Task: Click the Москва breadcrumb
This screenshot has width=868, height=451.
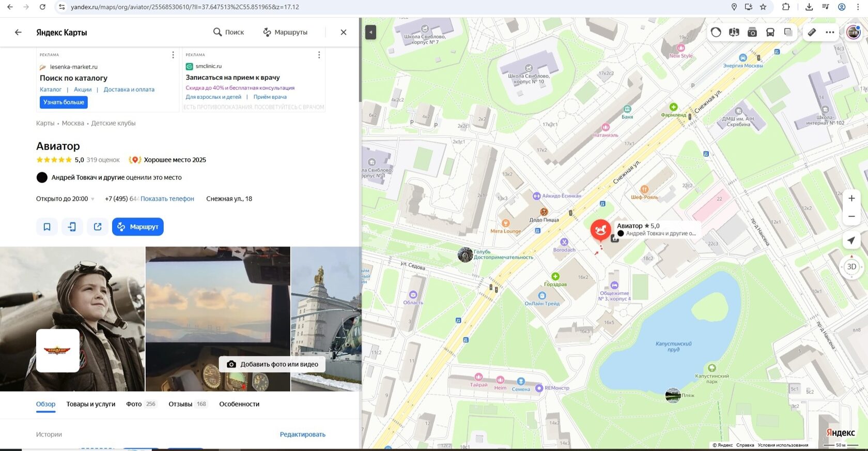Action: (73, 123)
